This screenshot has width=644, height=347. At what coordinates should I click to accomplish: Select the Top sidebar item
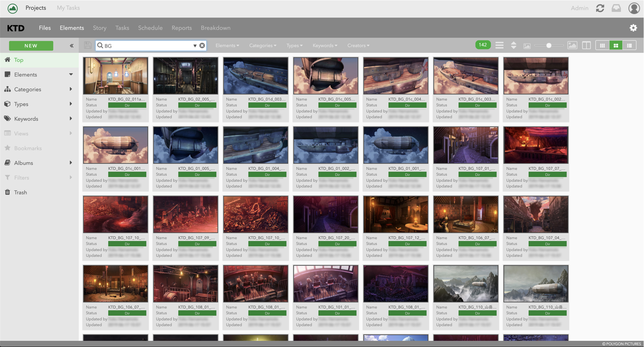[39, 60]
